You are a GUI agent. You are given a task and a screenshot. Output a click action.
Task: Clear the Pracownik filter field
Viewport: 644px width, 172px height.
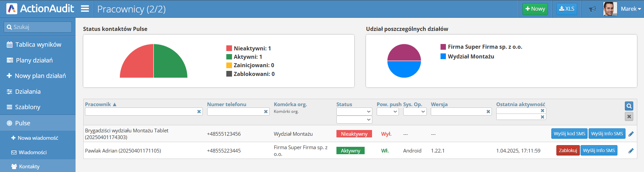[199, 112]
